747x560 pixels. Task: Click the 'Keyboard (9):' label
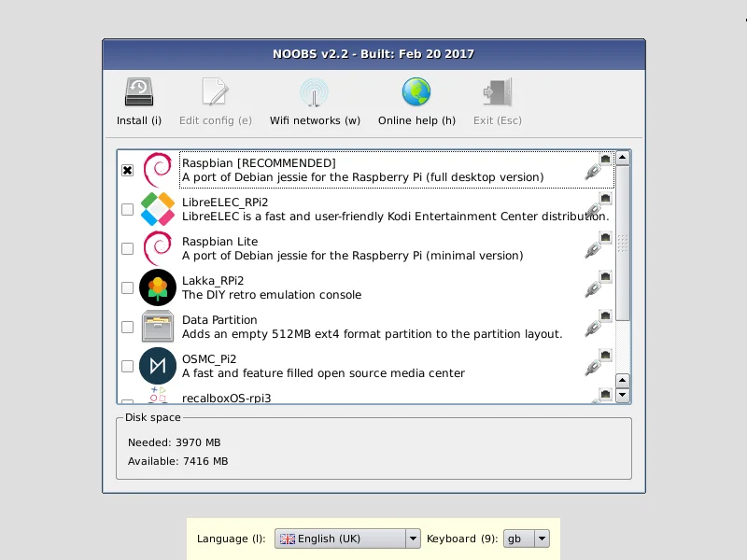click(462, 539)
